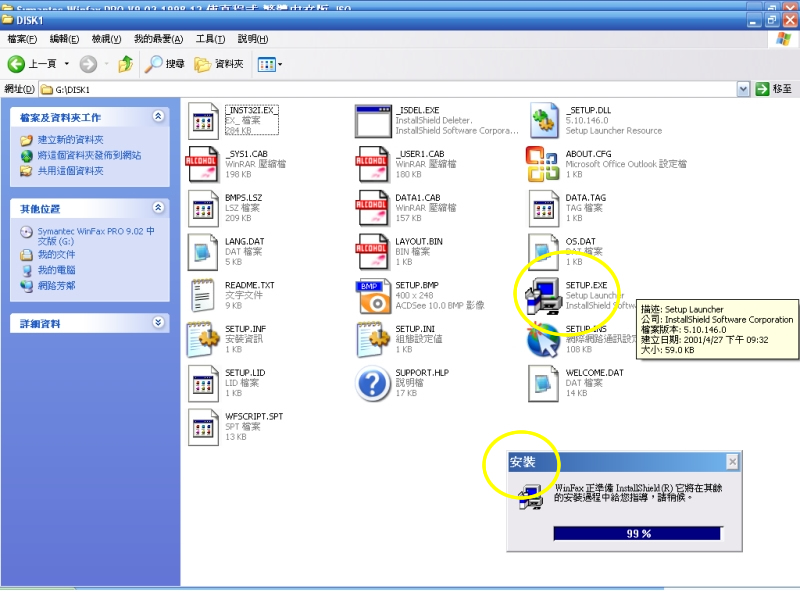
Task: Go back with the 上一頁 button
Action: 32,64
